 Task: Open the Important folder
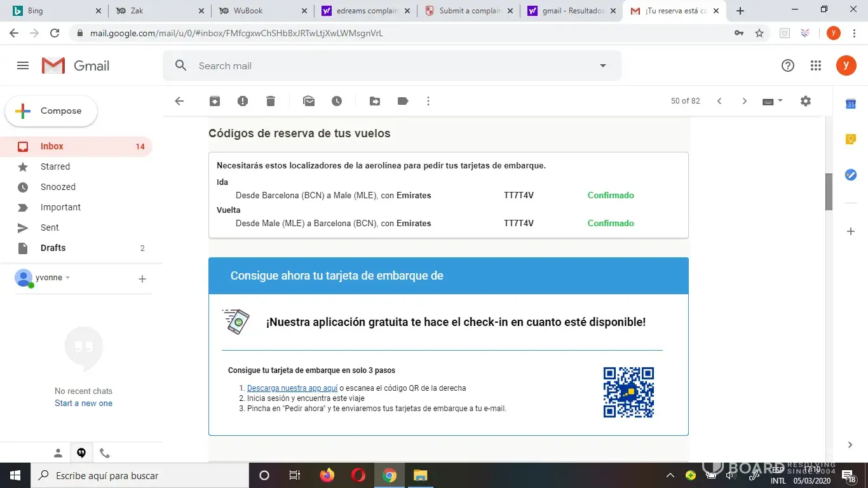(x=76, y=207)
